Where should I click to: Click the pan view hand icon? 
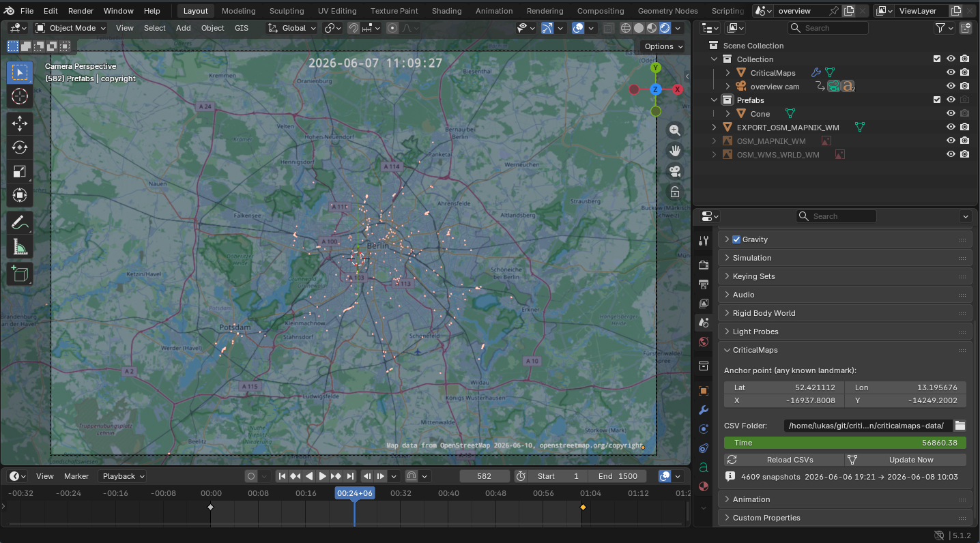(675, 151)
